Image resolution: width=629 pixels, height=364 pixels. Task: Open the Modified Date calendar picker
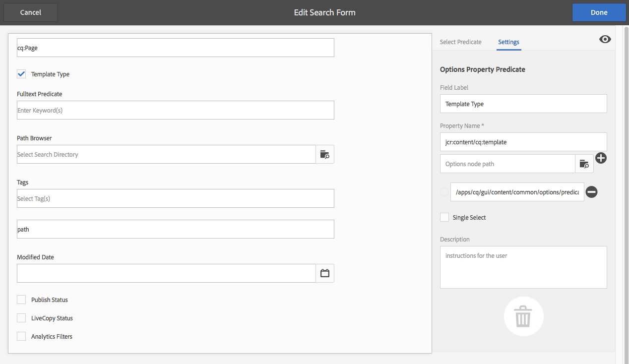(325, 273)
